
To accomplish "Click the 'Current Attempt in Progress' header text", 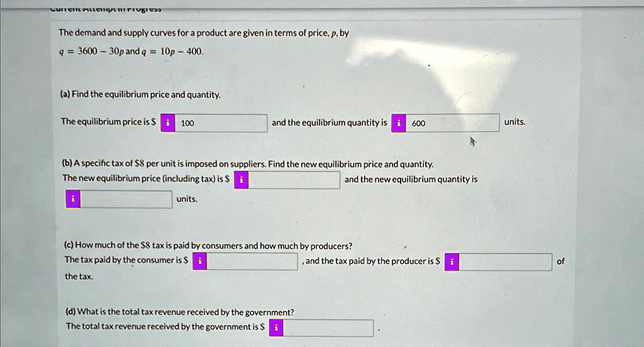I will pos(106,9).
